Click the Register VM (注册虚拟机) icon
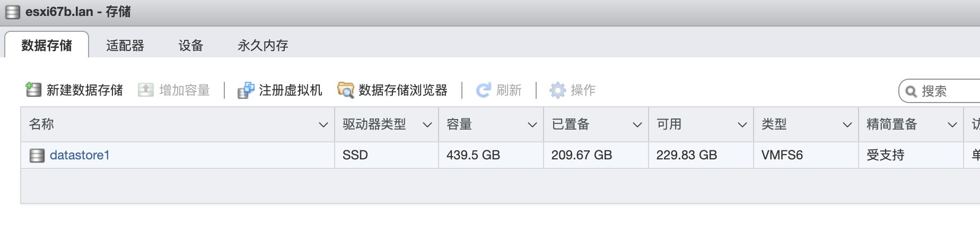980x238 pixels. (x=246, y=90)
